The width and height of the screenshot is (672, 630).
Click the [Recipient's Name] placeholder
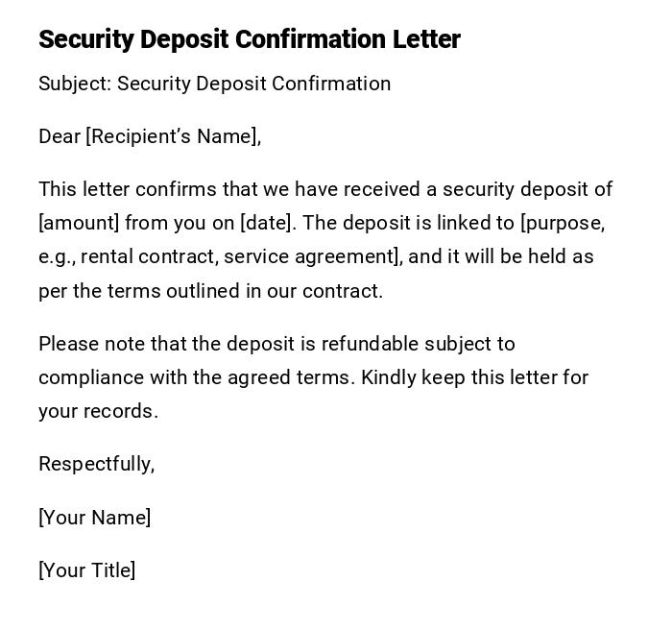(173, 136)
